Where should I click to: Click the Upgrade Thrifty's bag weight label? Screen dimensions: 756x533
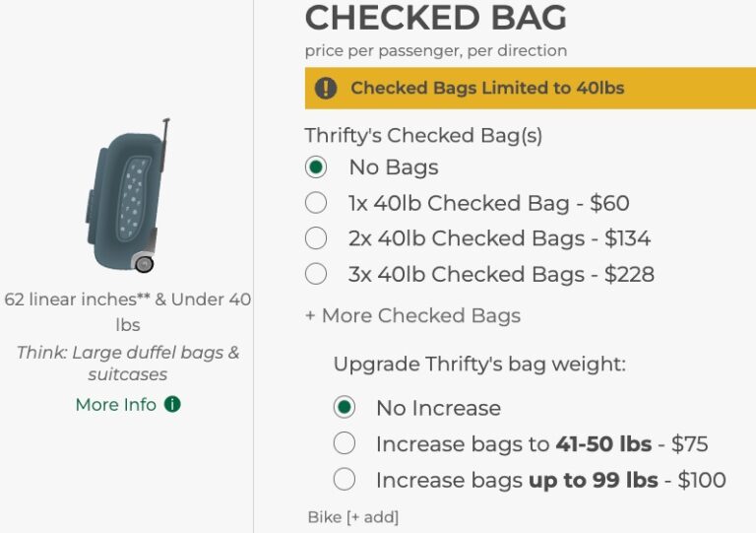point(479,364)
